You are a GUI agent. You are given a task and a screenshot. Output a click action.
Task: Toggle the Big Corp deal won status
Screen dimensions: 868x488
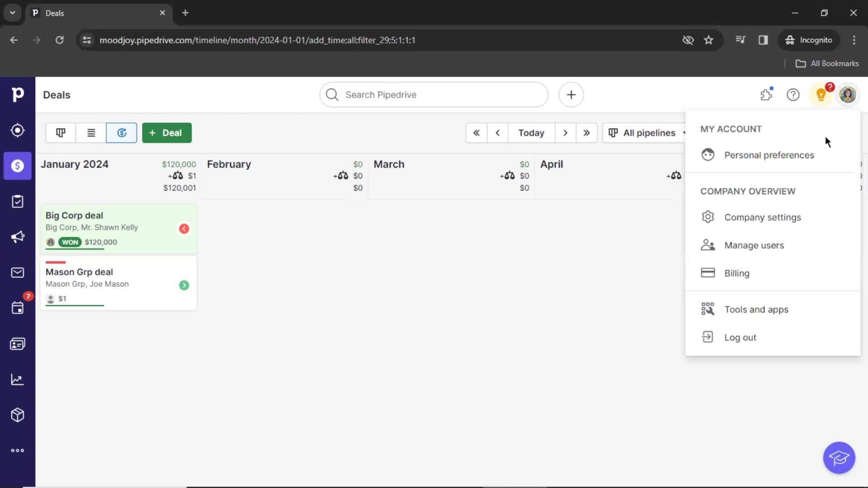pyautogui.click(x=70, y=242)
